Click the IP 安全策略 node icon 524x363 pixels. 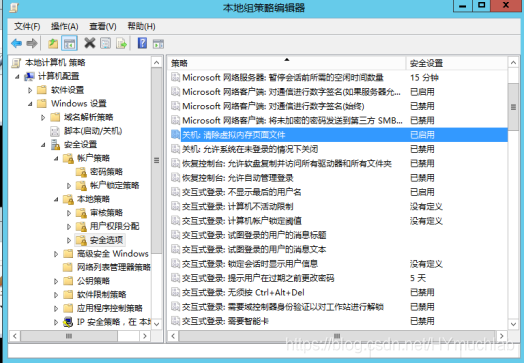point(68,322)
